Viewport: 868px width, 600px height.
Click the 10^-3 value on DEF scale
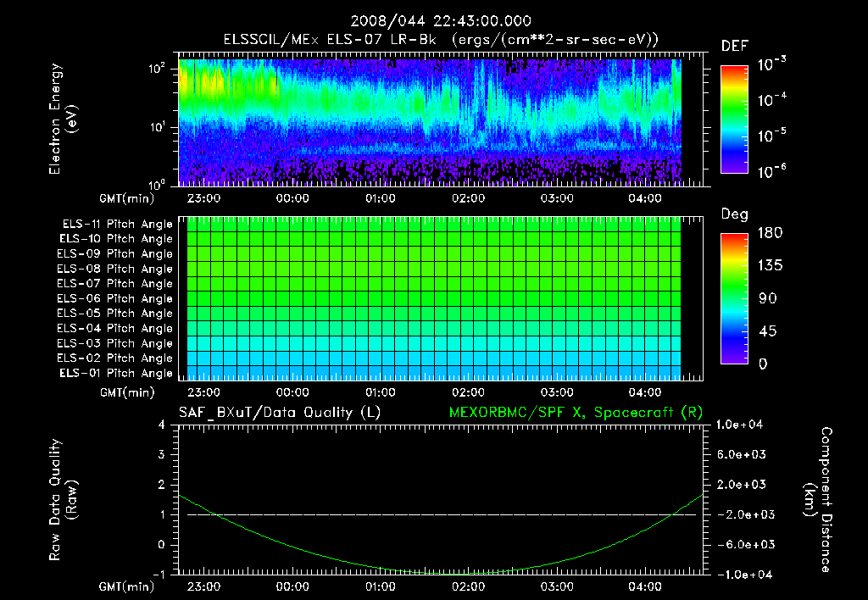[771, 64]
